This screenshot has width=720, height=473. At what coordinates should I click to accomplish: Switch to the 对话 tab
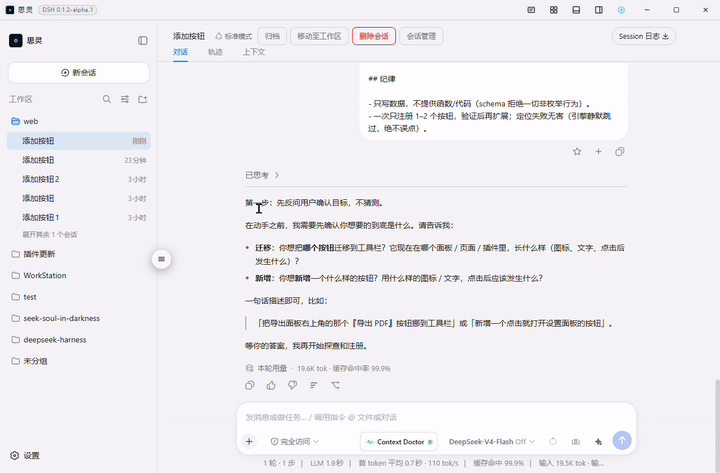(x=180, y=52)
